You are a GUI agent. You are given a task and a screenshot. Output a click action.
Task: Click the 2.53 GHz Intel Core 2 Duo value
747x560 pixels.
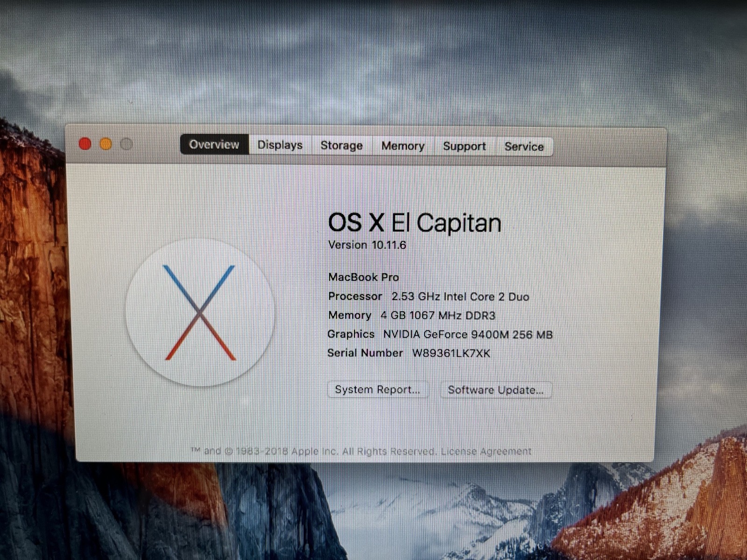tap(460, 297)
